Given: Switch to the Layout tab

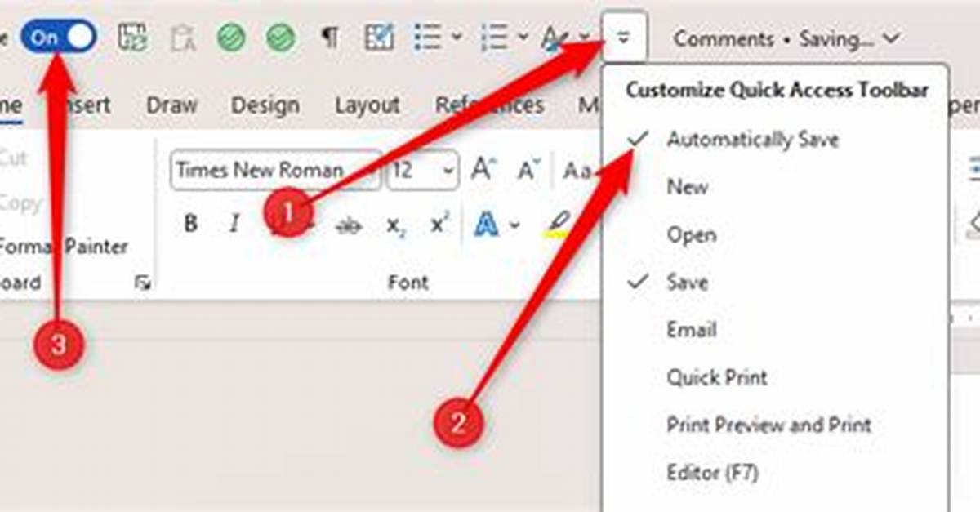Looking at the screenshot, I should 367,105.
